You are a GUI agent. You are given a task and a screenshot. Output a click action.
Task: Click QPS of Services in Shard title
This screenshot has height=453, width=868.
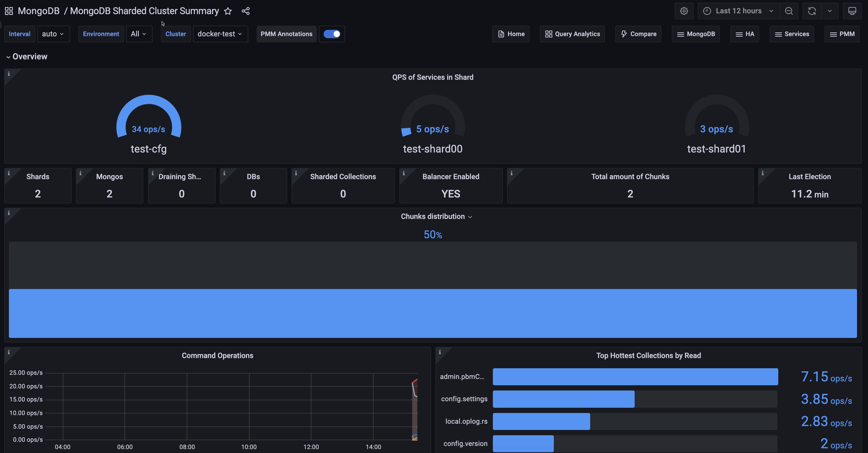(x=433, y=77)
